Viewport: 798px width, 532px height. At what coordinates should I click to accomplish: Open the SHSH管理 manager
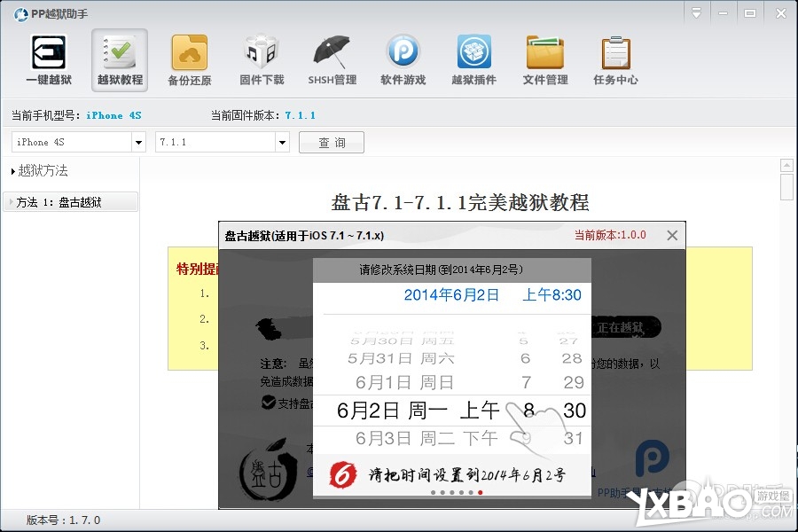pos(331,59)
